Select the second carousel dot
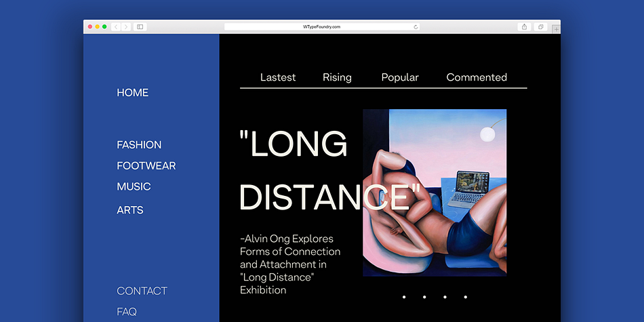 (424, 297)
